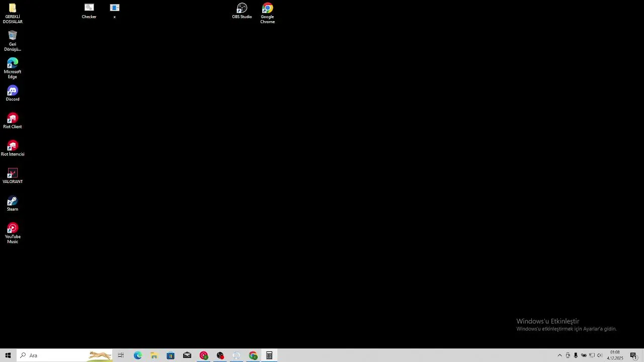
Task: Open the clock showing 01:08
Action: click(x=615, y=355)
